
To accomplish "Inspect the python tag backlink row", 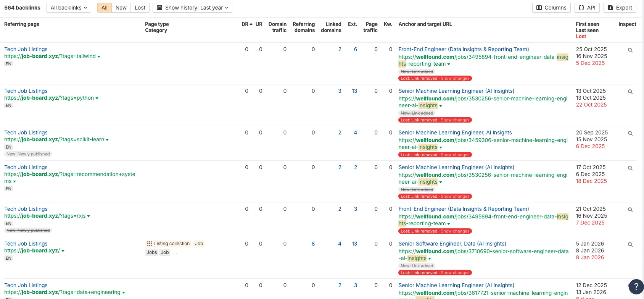I will 630,92.
